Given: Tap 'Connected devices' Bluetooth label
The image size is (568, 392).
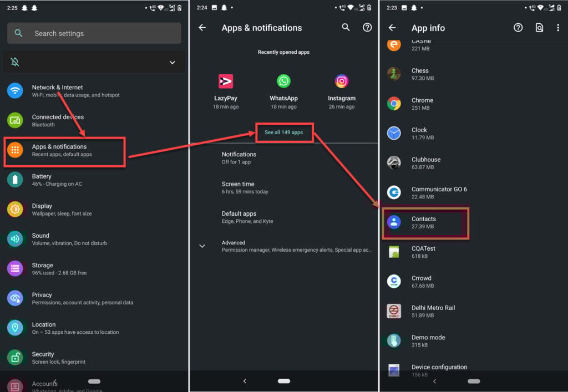Looking at the screenshot, I should (x=58, y=120).
